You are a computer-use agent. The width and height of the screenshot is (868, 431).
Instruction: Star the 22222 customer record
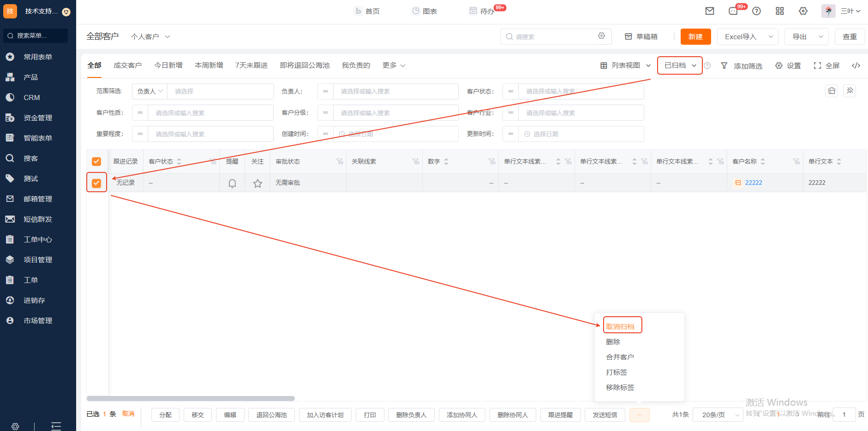[257, 183]
